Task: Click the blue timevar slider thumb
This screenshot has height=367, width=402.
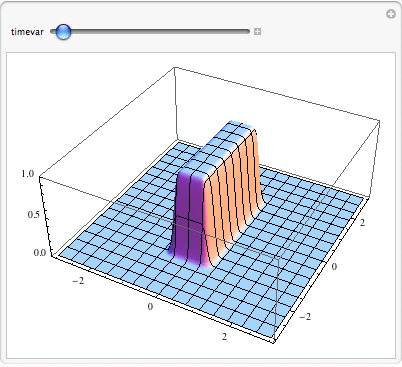Action: tap(63, 32)
